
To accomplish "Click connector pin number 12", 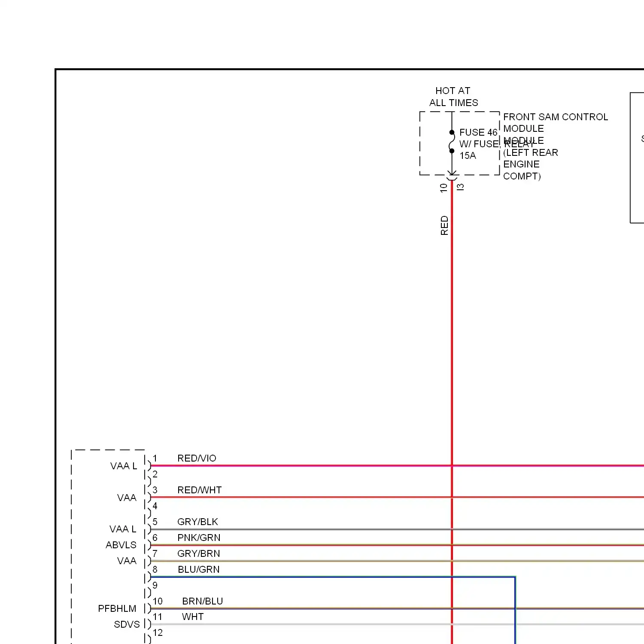I will 158,632.
